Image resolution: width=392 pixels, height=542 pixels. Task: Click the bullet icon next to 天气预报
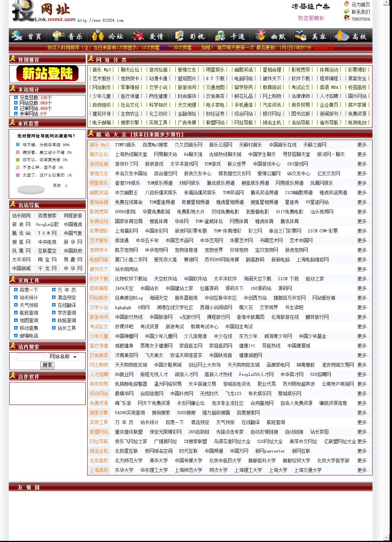pos(16,305)
